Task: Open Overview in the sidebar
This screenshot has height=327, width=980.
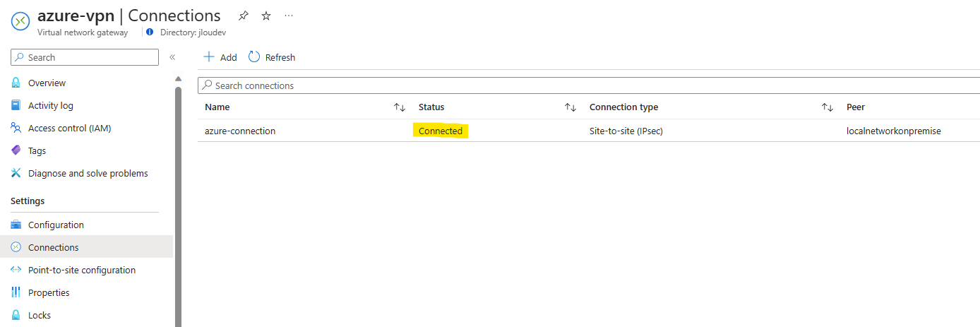Action: tap(47, 83)
